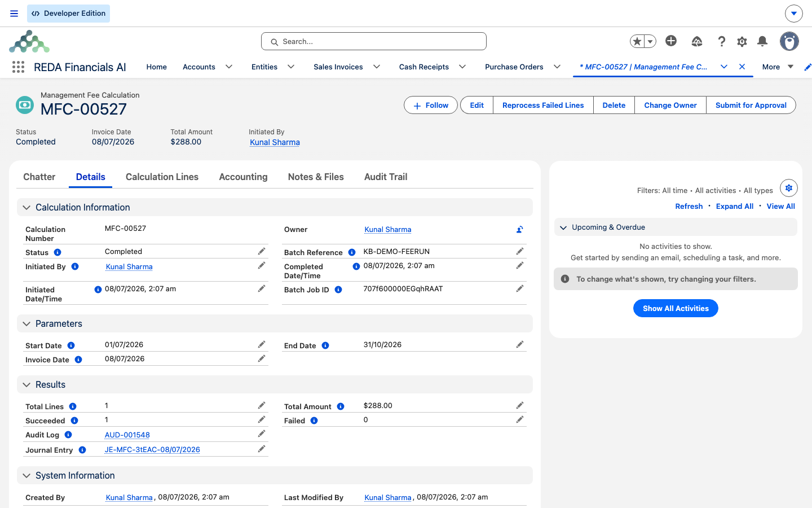Open the Setup gear icon
The width and height of the screenshot is (812, 508).
(x=742, y=41)
